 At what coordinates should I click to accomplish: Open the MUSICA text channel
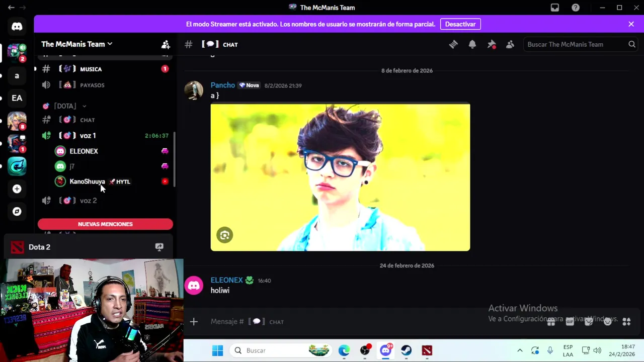pos(105,69)
